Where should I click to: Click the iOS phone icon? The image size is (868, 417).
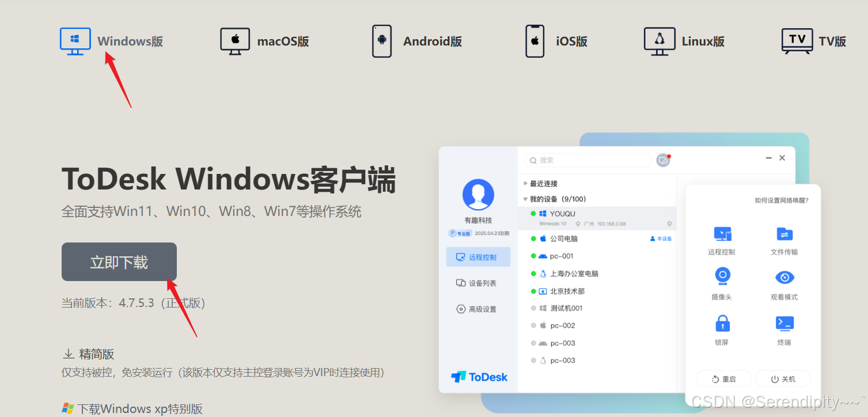[535, 41]
